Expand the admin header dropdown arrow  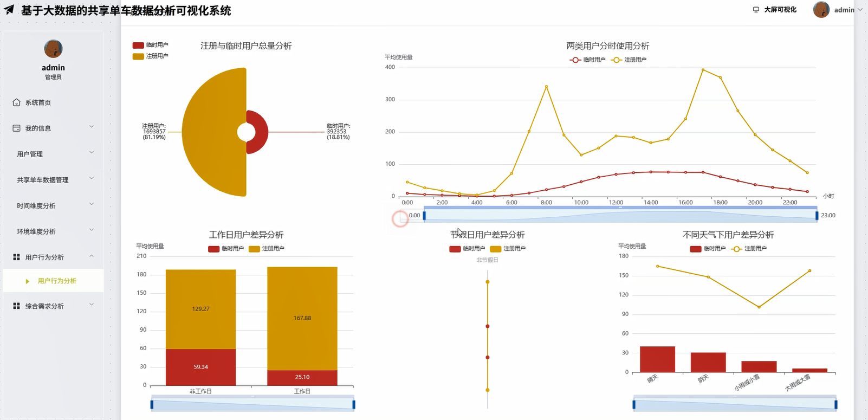pos(860,10)
